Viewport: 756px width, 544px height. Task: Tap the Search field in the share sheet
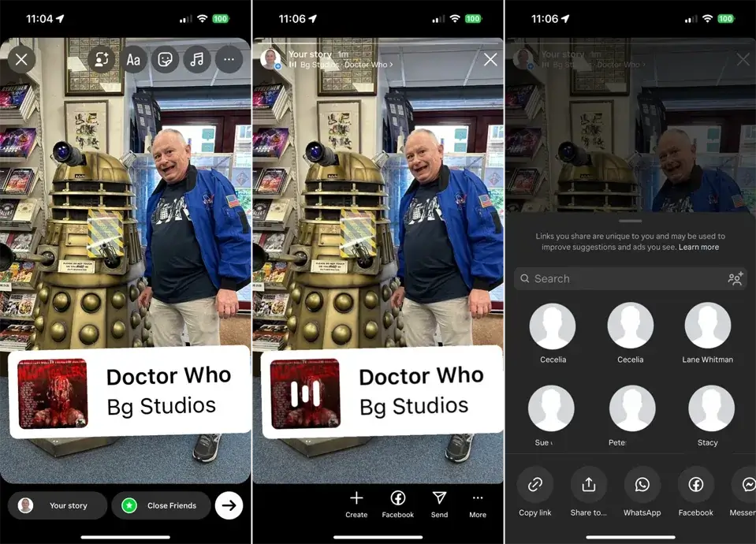[x=630, y=279]
